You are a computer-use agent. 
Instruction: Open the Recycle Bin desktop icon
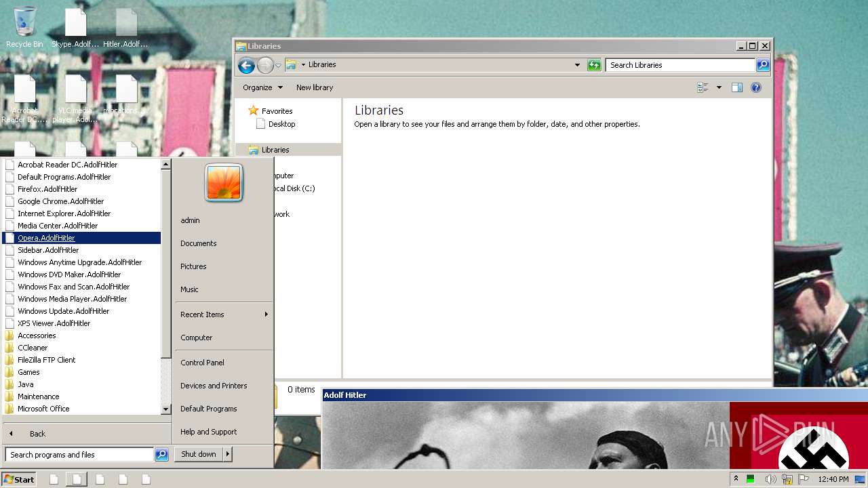click(x=24, y=27)
